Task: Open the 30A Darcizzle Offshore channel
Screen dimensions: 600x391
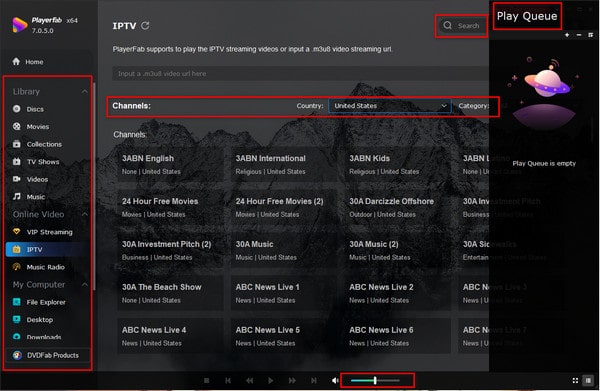Action: [397, 207]
